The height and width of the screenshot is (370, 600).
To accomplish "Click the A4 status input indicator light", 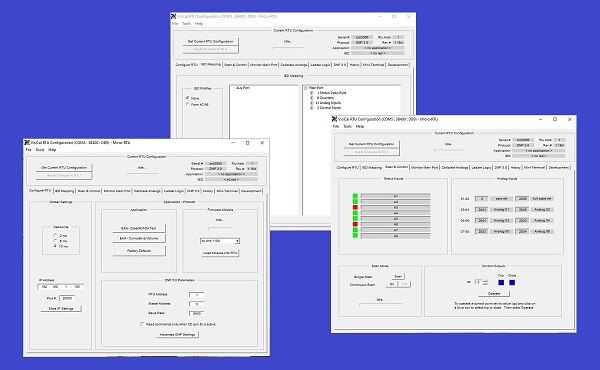I will [355, 213].
